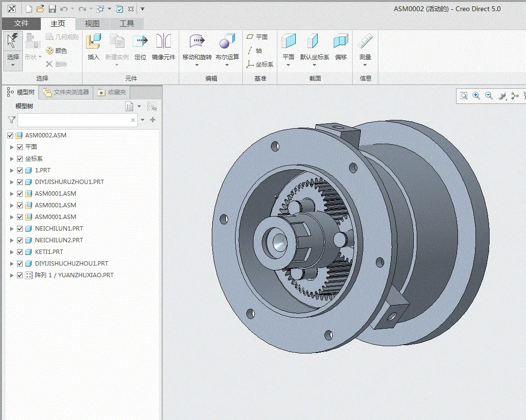The width and height of the screenshot is (526, 420).
Task: Click the Insert (插入) component icon
Action: tap(93, 42)
